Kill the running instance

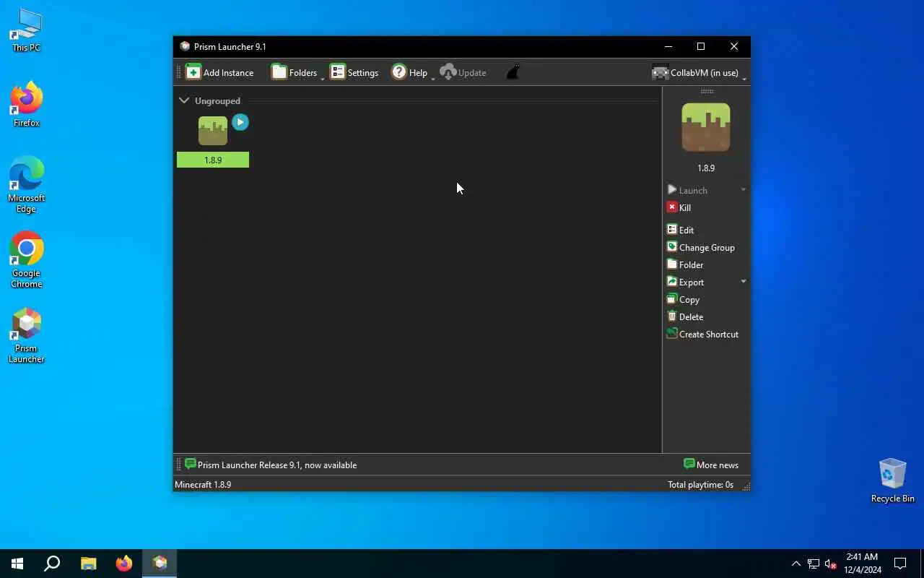click(x=679, y=207)
